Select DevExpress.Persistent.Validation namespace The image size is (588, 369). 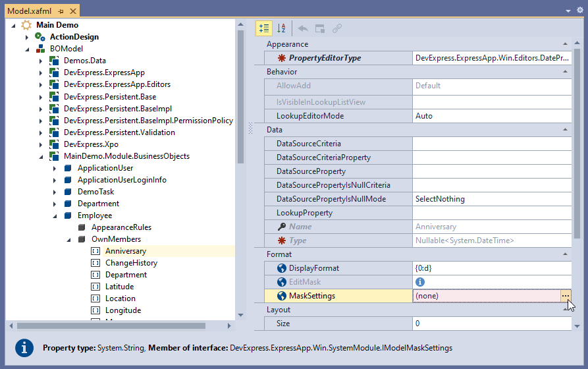tap(119, 132)
